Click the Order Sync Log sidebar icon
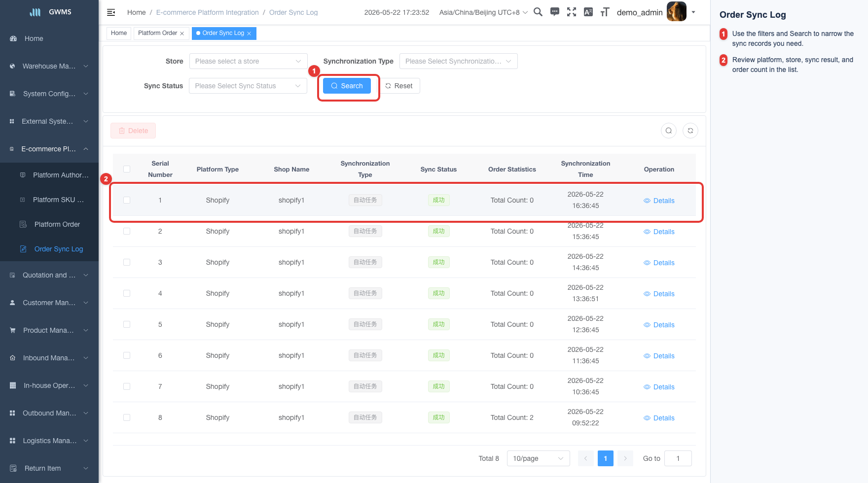Screen dimensions: 868x483 23,249
